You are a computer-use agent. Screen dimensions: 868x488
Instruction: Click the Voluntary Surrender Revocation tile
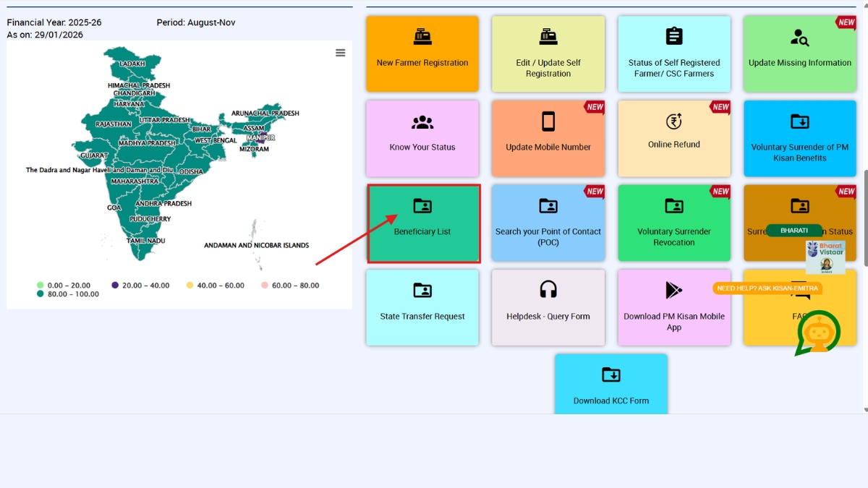coord(673,223)
